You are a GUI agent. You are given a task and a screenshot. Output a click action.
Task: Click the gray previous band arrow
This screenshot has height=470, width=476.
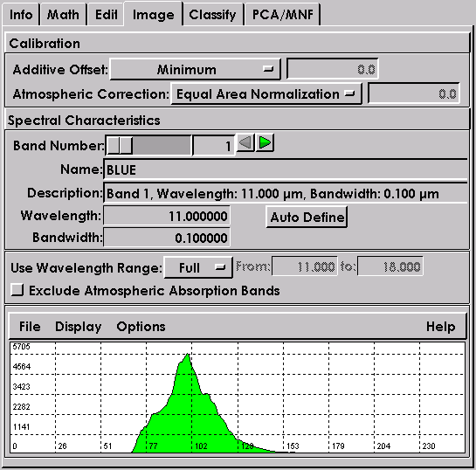click(245, 142)
